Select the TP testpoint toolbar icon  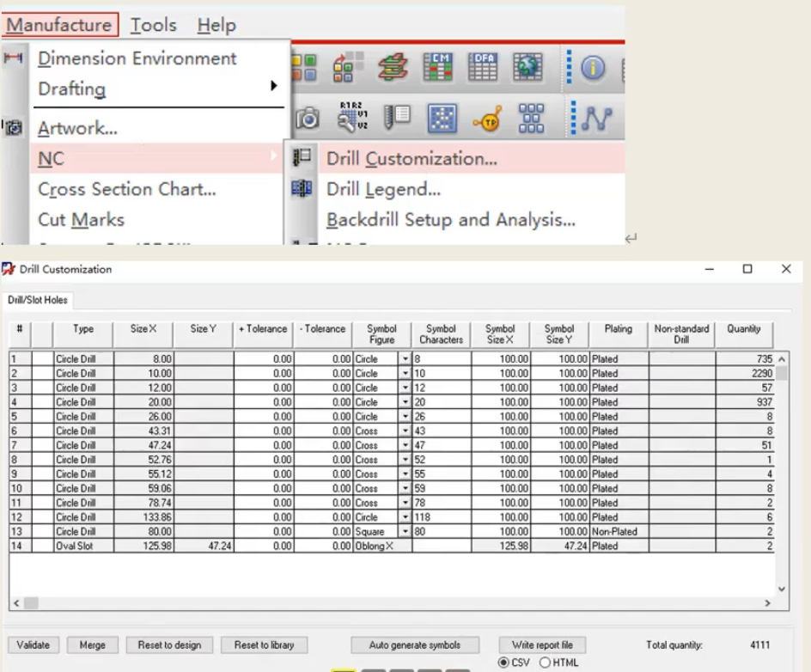487,119
